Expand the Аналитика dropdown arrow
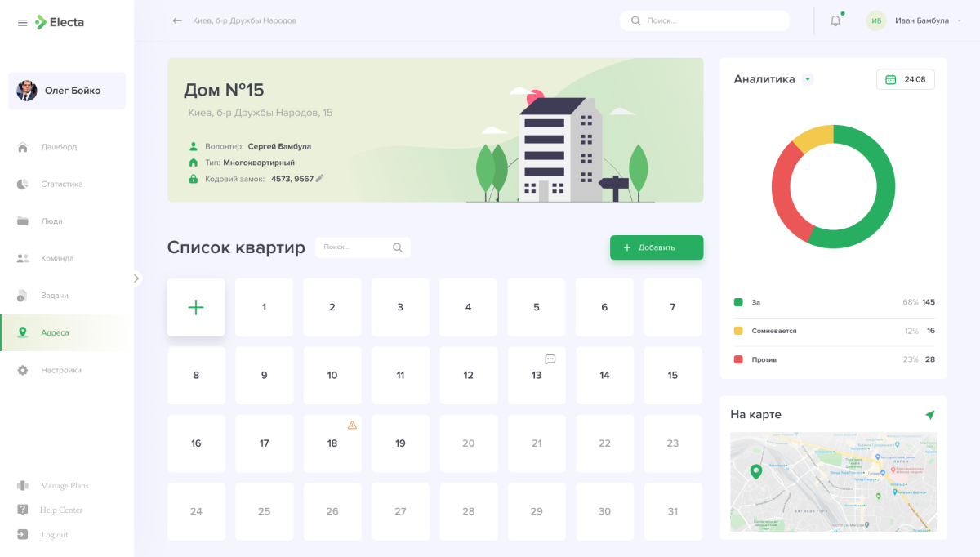 pyautogui.click(x=808, y=79)
